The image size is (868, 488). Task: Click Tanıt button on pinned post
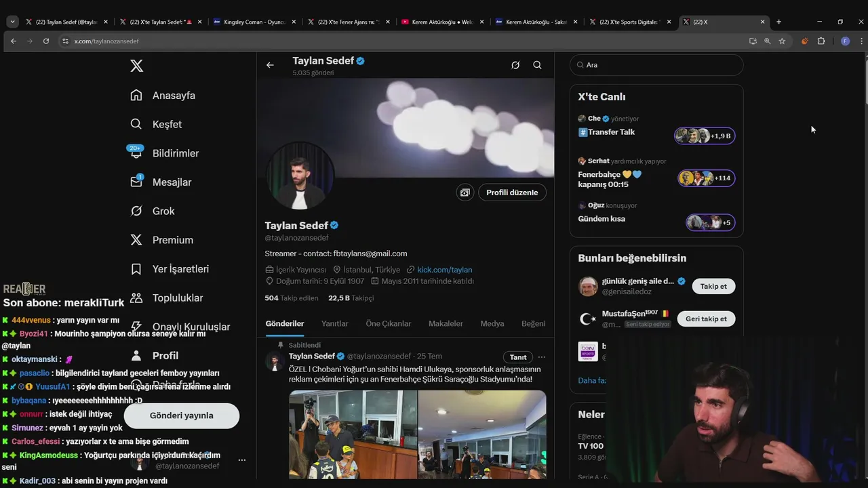pos(518,357)
